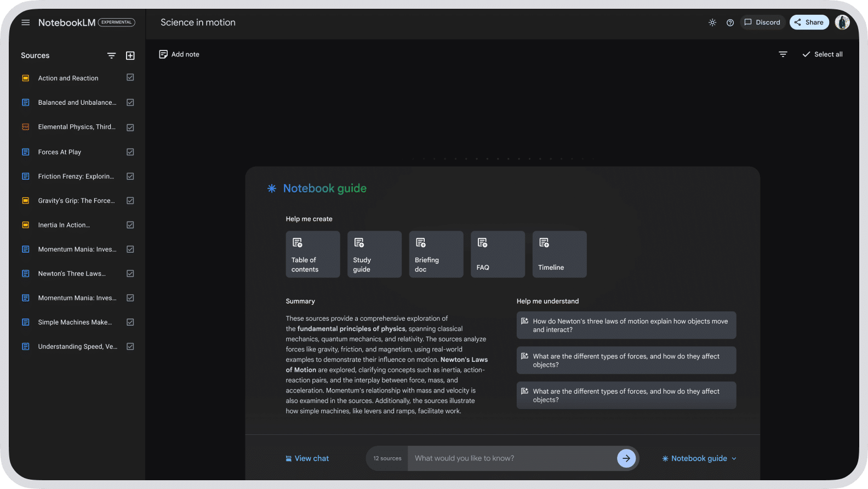Screen dimensions: 868x489
Task: Share the notebook
Action: coord(809,22)
